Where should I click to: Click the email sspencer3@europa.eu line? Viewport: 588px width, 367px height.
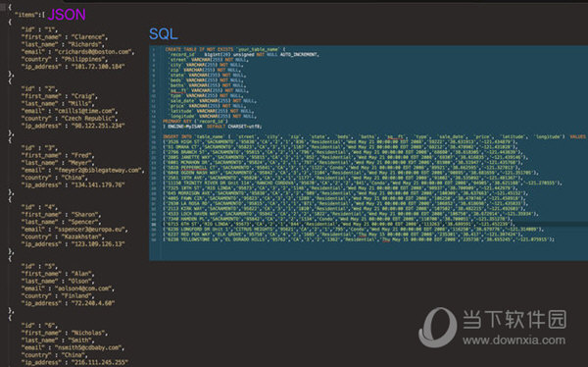click(x=74, y=230)
